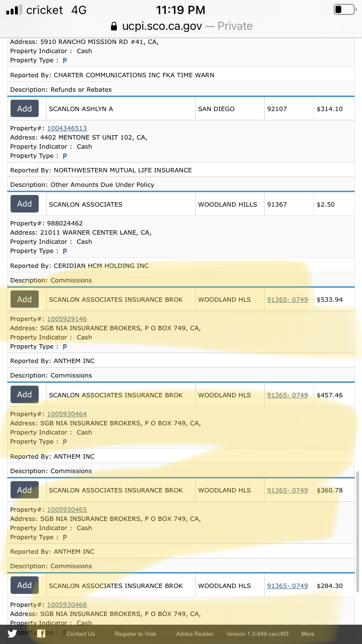Screen dimensions: 362x644
Task: Select the $457.46 amount cell
Action: pyautogui.click(x=334, y=395)
